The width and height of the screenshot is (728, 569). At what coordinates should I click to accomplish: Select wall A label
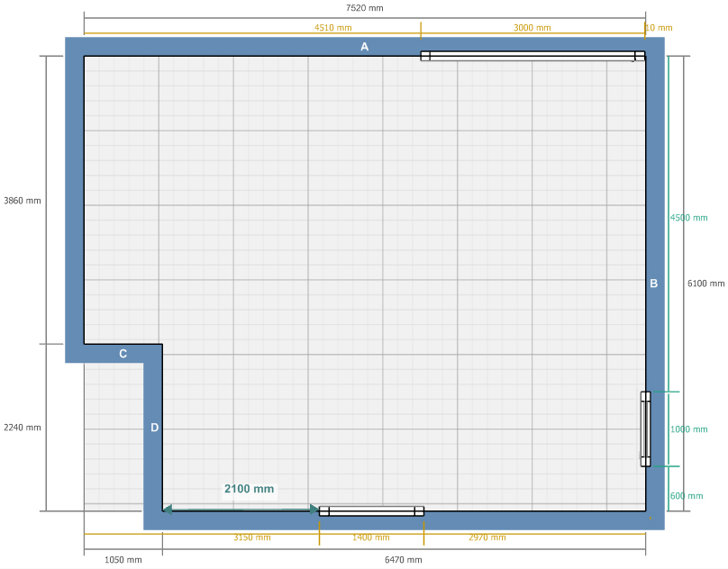tap(365, 47)
